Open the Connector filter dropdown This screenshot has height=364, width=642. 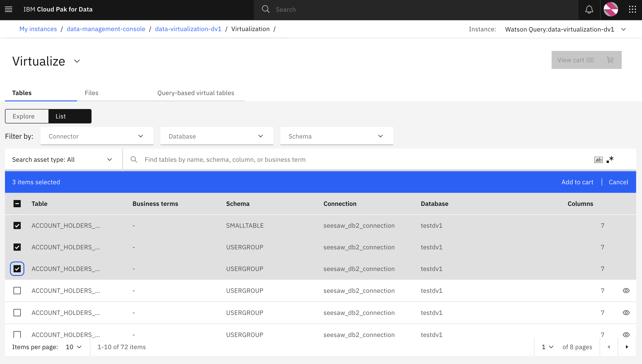click(x=97, y=136)
